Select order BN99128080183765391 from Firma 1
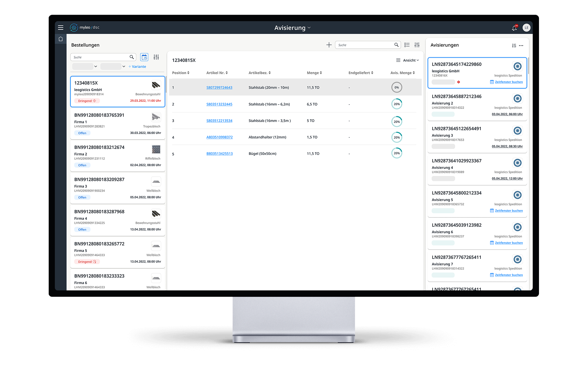 click(118, 124)
